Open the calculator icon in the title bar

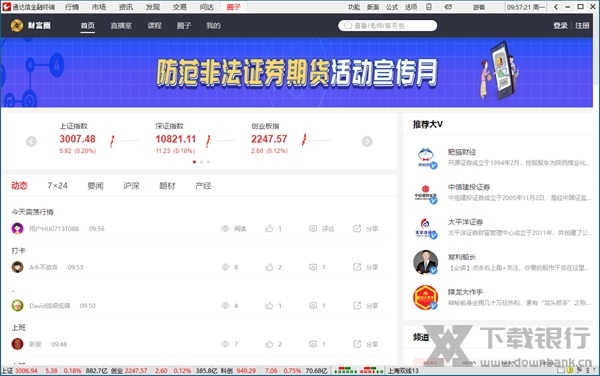coord(429,7)
